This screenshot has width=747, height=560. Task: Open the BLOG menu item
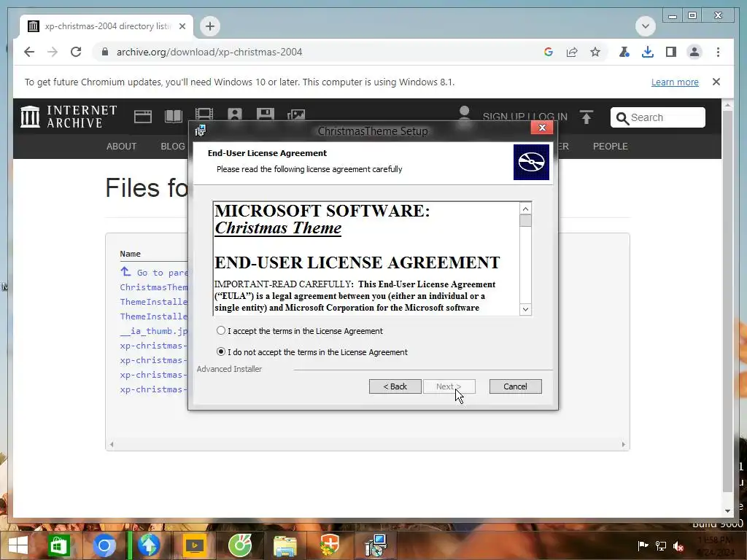coord(173,146)
